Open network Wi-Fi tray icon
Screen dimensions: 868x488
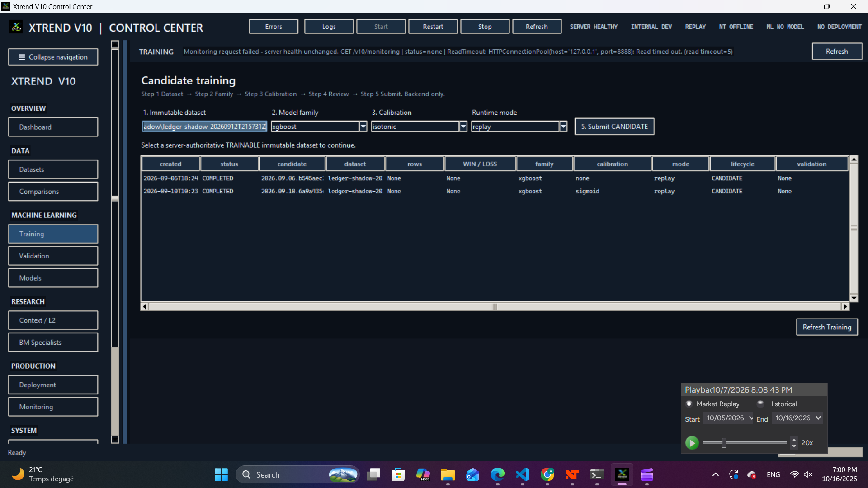click(x=794, y=474)
